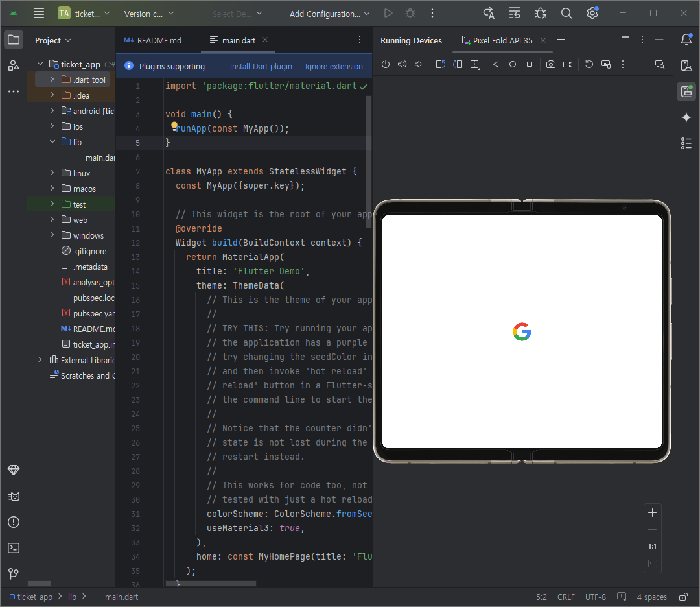
Task: Collapse the ticket_app project root
Action: tap(40, 64)
